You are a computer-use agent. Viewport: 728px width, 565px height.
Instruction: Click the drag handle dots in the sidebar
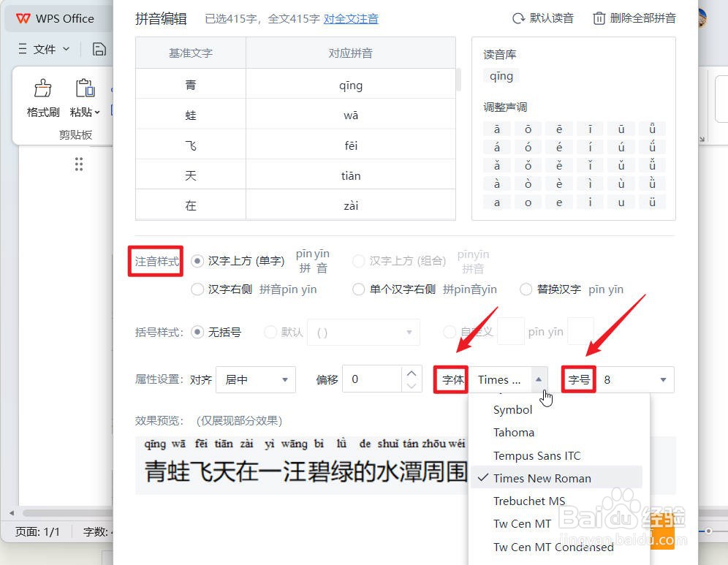click(78, 164)
